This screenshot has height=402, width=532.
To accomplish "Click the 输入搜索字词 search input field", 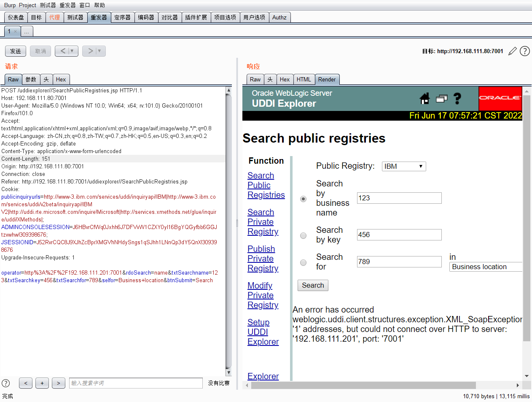I will pyautogui.click(x=135, y=383).
